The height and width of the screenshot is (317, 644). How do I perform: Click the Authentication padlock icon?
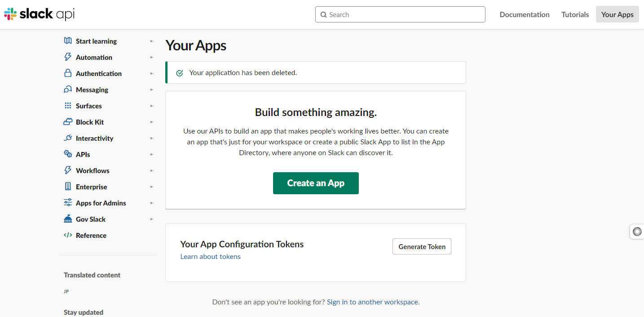(68, 73)
